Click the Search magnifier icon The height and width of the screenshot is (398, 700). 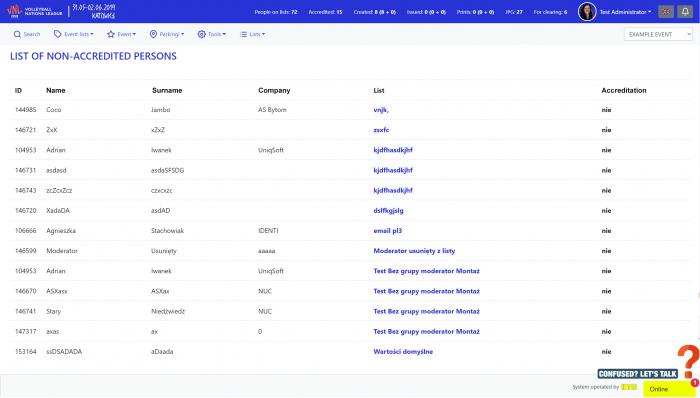pos(17,34)
